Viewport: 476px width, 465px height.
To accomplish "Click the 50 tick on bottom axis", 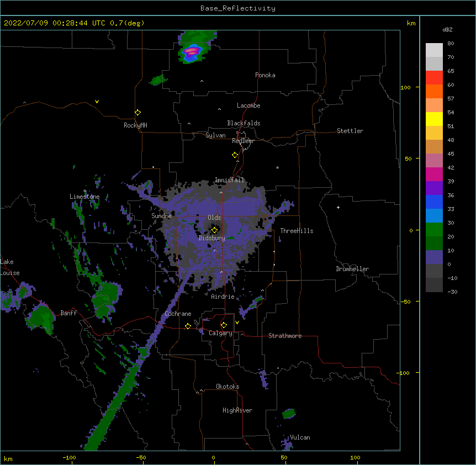I will pos(284,457).
